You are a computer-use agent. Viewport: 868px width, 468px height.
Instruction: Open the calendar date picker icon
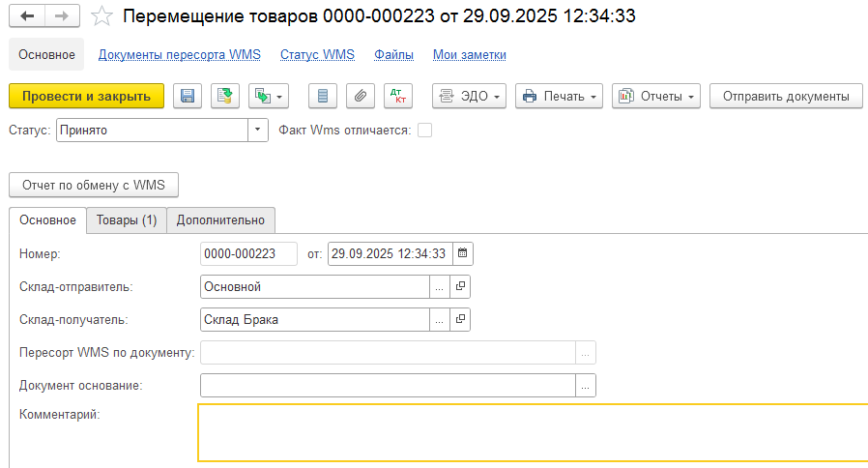pyautogui.click(x=462, y=254)
